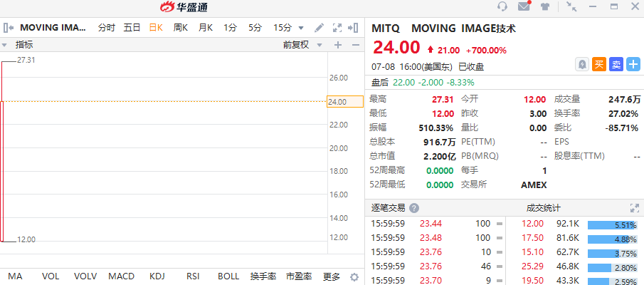Click the shrink window arrows icon
The height and width of the screenshot is (285, 644).
pyautogui.click(x=571, y=6)
